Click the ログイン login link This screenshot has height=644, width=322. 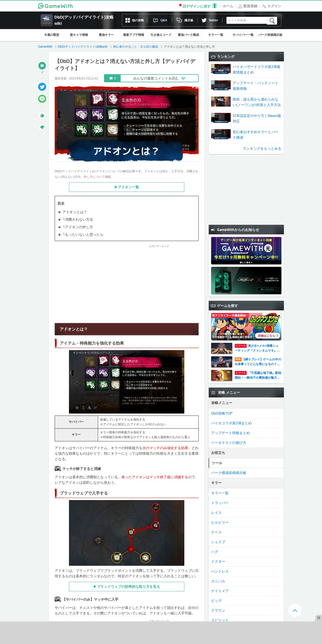[272, 6]
